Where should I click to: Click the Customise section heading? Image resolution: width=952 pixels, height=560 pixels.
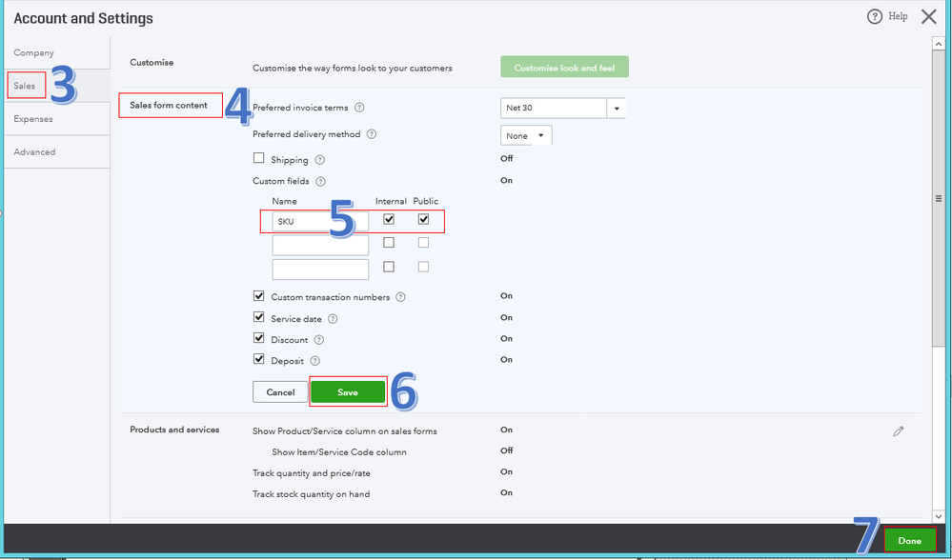tap(152, 63)
